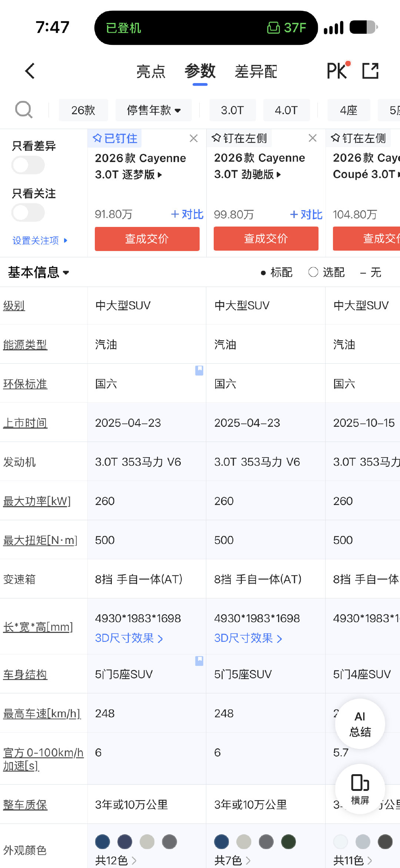Open 设置关注项 settings link
The height and width of the screenshot is (868, 400).
pos(40,240)
